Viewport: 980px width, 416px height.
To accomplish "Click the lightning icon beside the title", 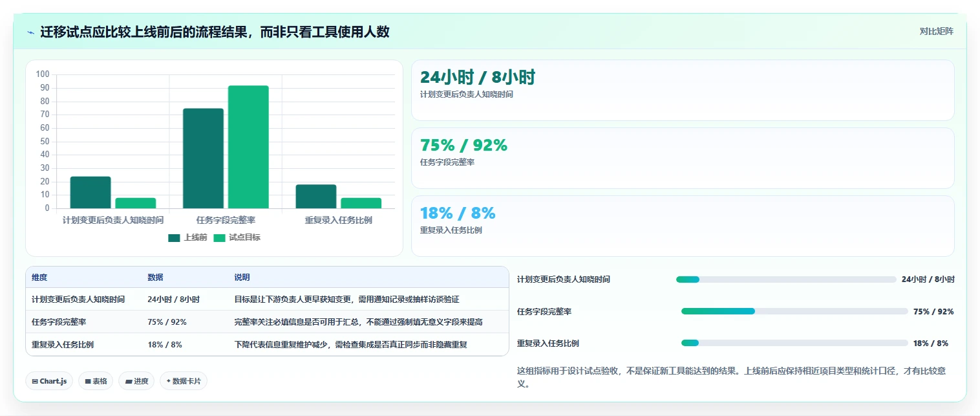I will (x=31, y=32).
